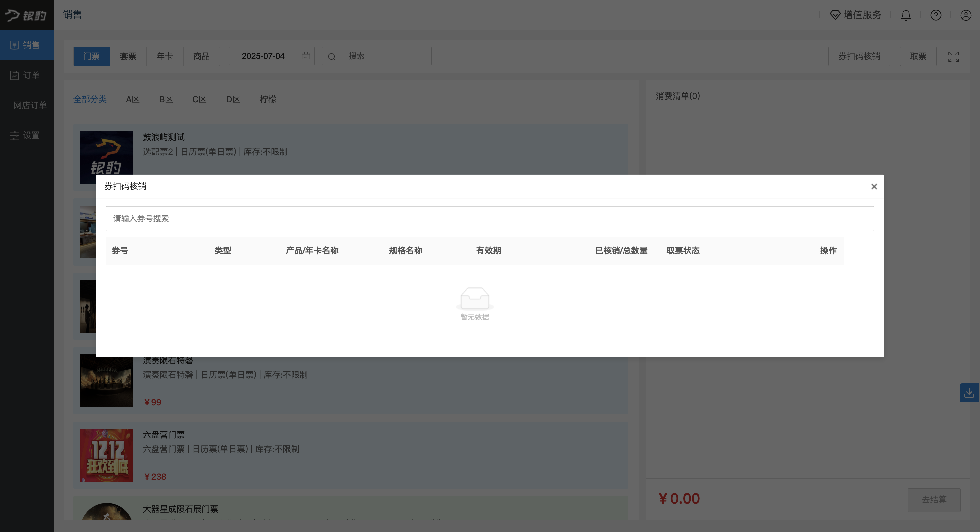The width and height of the screenshot is (980, 532).
Task: Click the 鼓浪屿测试 product title
Action: point(164,137)
